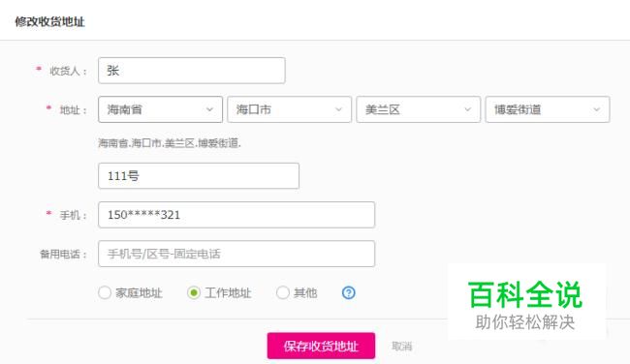Click the 备用电话 label text
Viewport: 630px width, 364px height.
pyautogui.click(x=63, y=254)
